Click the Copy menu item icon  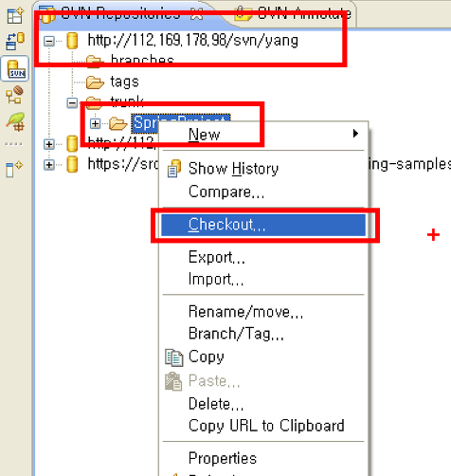pos(173,357)
